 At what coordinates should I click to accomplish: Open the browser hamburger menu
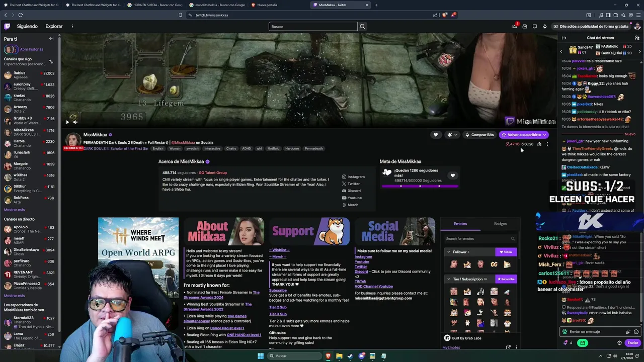coord(638,15)
